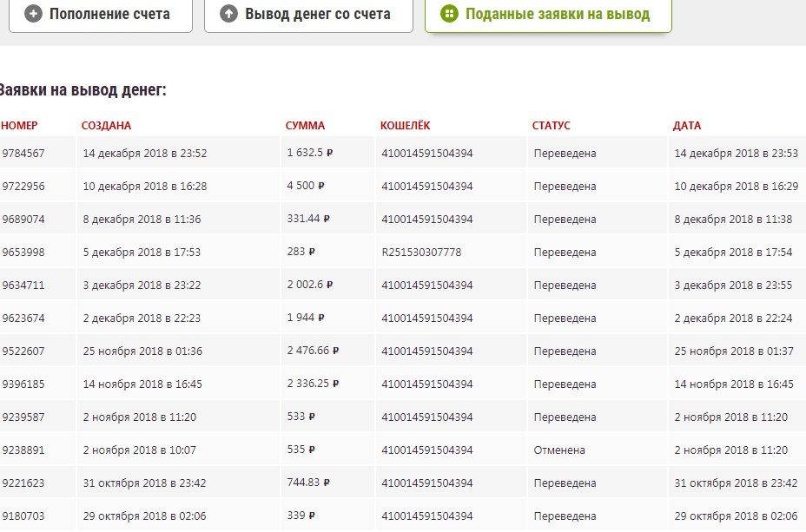Click the ДАТА column header
Viewport: 806px width, 532px height.
(x=687, y=126)
